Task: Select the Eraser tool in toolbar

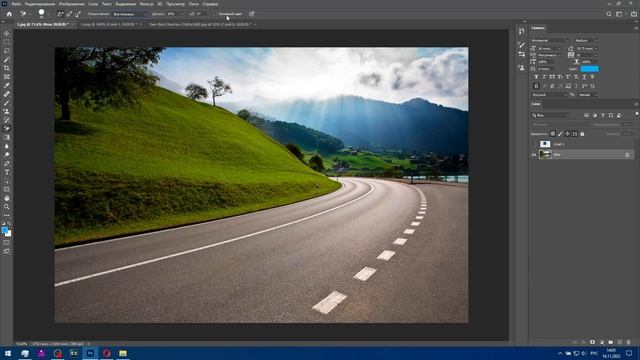Action: [x=7, y=129]
